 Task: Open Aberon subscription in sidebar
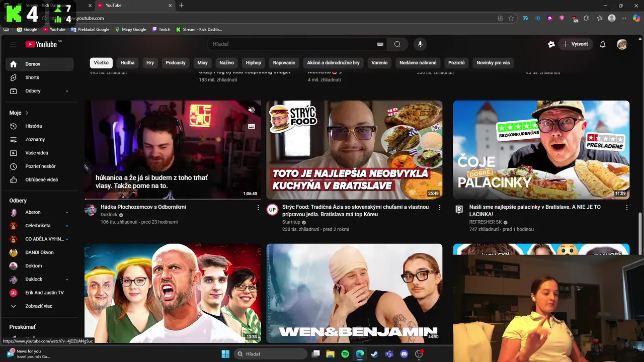[x=40, y=212]
